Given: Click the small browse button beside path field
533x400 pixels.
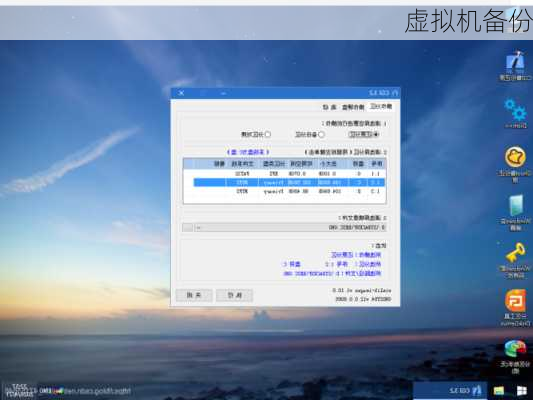Looking at the screenshot, I should click(188, 227).
